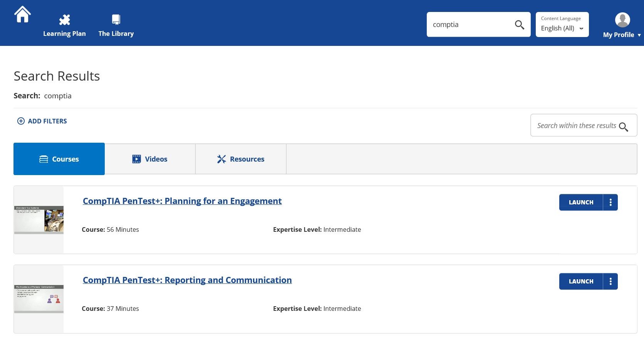This screenshot has width=644, height=339.
Task: Click 'Course: 56 Minutes' text
Action: click(x=110, y=229)
